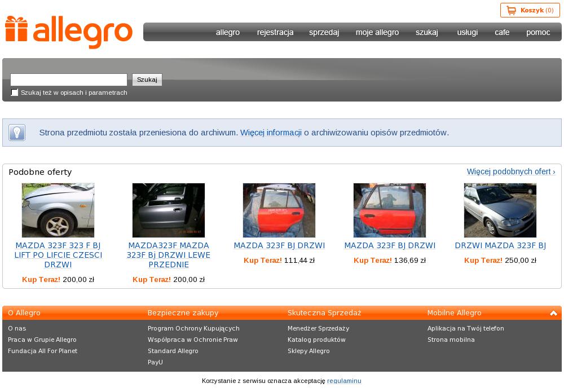Viewport: 564px width, 392px height.
Task: Visit 'cafe' from the nav bar
Action: point(502,32)
